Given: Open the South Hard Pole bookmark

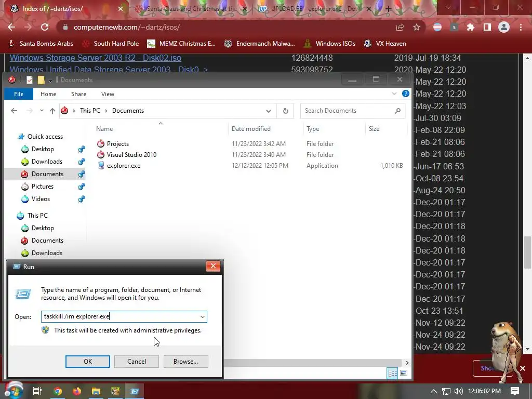Looking at the screenshot, I should tap(111, 44).
